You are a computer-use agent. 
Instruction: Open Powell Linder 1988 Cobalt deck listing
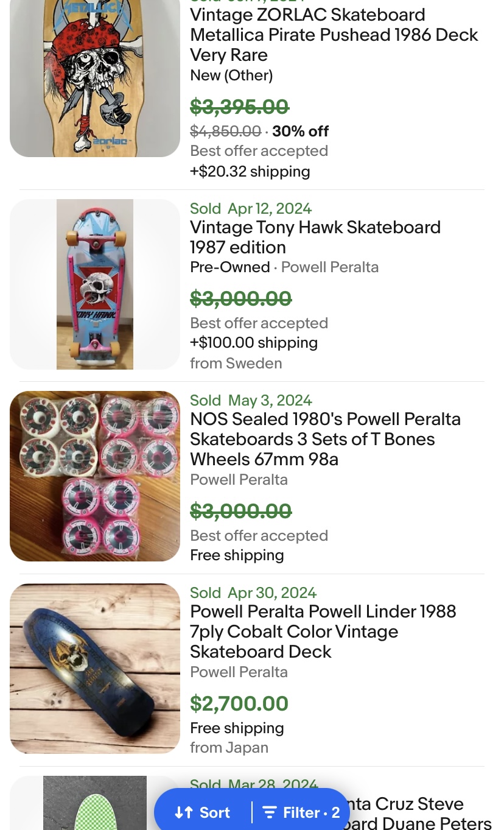(323, 631)
